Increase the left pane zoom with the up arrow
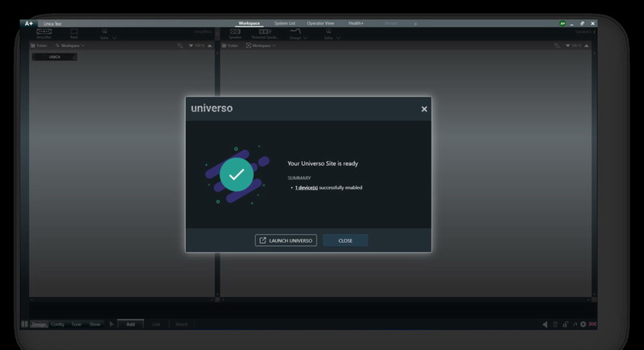Image resolution: width=644 pixels, height=350 pixels. [210, 46]
